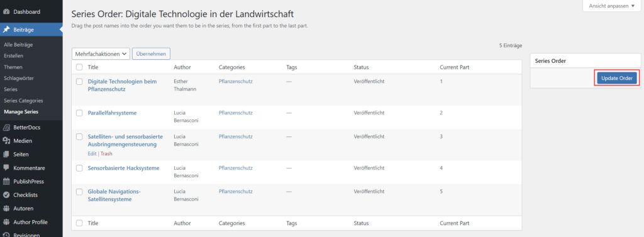The width and height of the screenshot is (644, 237).
Task: Click the Beiträge pin icon
Action: pos(6,30)
